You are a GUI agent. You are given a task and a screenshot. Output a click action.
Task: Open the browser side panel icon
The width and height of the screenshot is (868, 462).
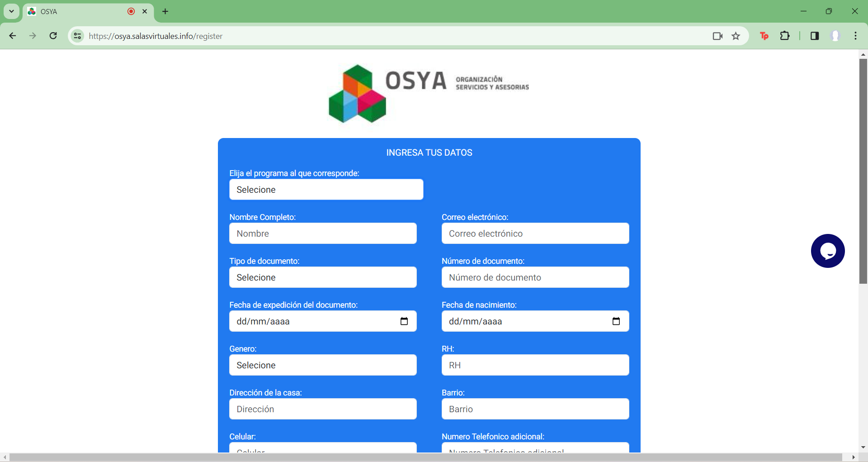tap(815, 36)
